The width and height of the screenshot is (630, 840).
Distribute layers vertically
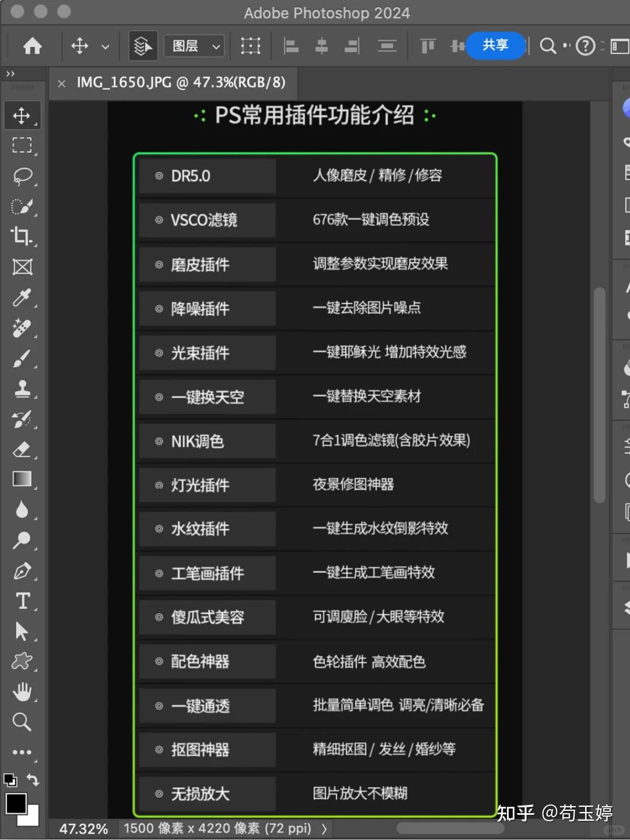[x=387, y=45]
